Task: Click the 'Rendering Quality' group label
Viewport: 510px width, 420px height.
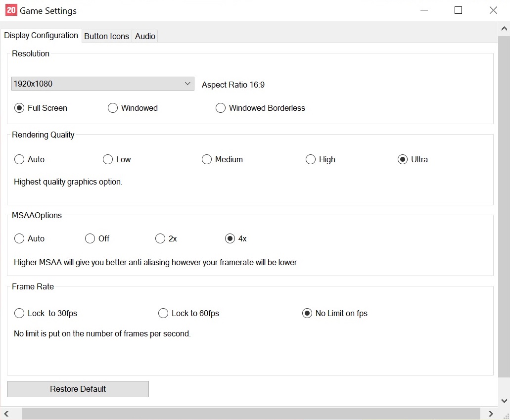Action: point(43,135)
